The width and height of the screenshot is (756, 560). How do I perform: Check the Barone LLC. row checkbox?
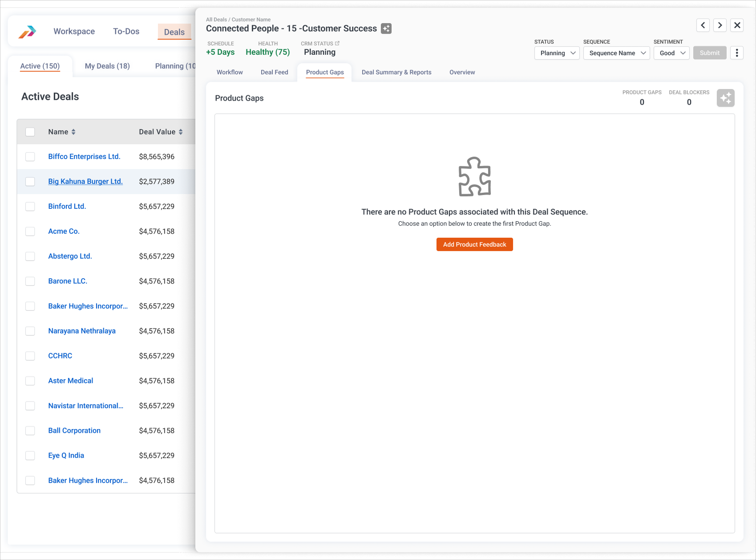[30, 281]
